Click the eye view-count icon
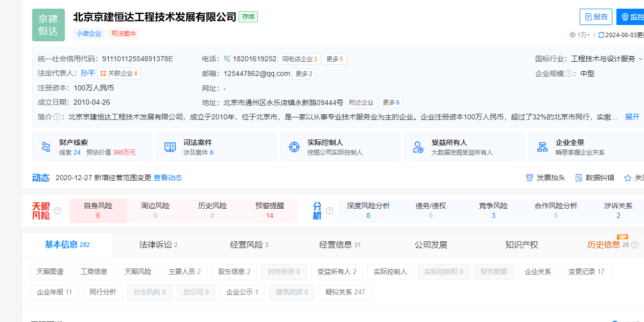Viewport: 644px width, 322px height. click(573, 35)
